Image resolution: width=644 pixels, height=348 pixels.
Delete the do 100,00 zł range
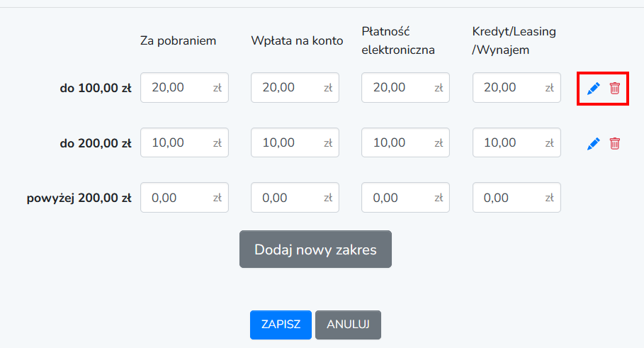(615, 88)
